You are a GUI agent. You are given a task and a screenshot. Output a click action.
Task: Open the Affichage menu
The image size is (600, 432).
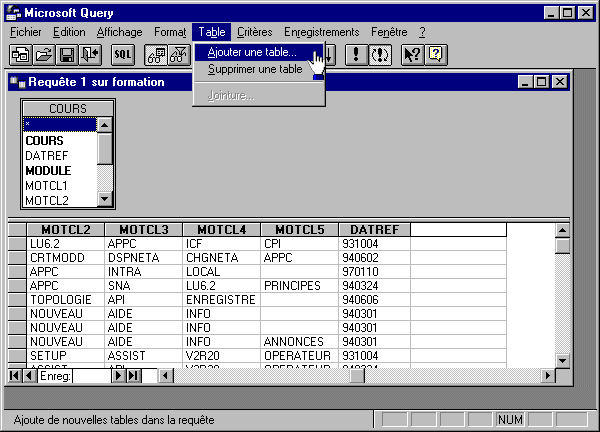click(119, 32)
